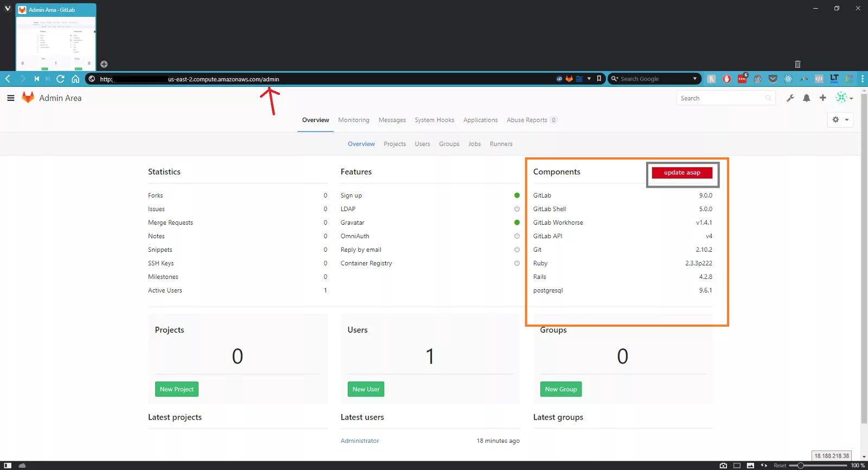Focus the Search Google field

tap(655, 79)
